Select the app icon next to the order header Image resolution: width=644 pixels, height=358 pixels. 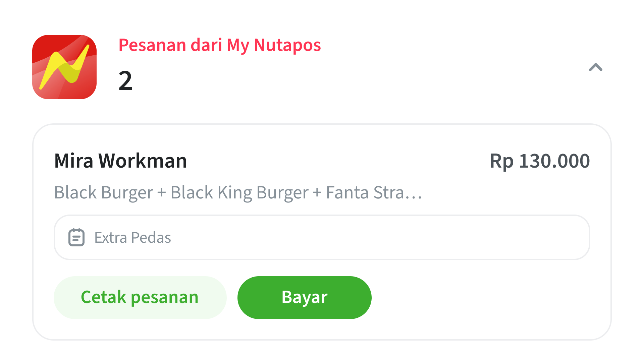[x=64, y=67]
